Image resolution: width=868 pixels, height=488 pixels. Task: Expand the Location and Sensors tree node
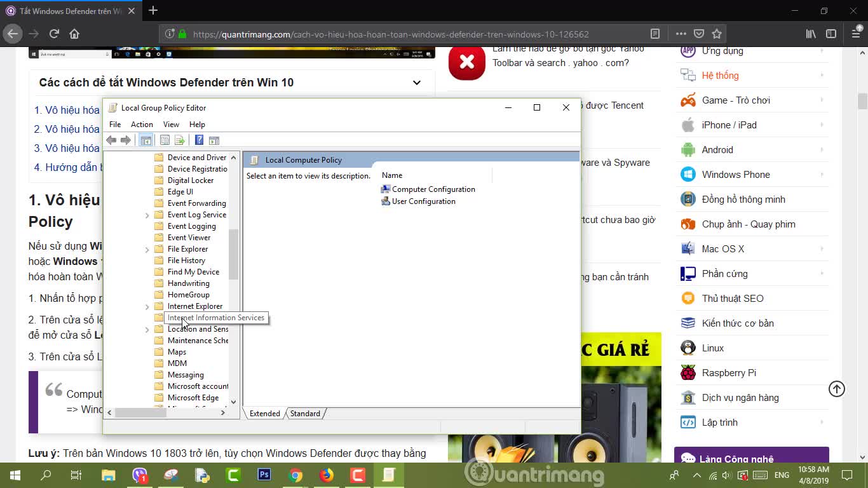pyautogui.click(x=147, y=330)
